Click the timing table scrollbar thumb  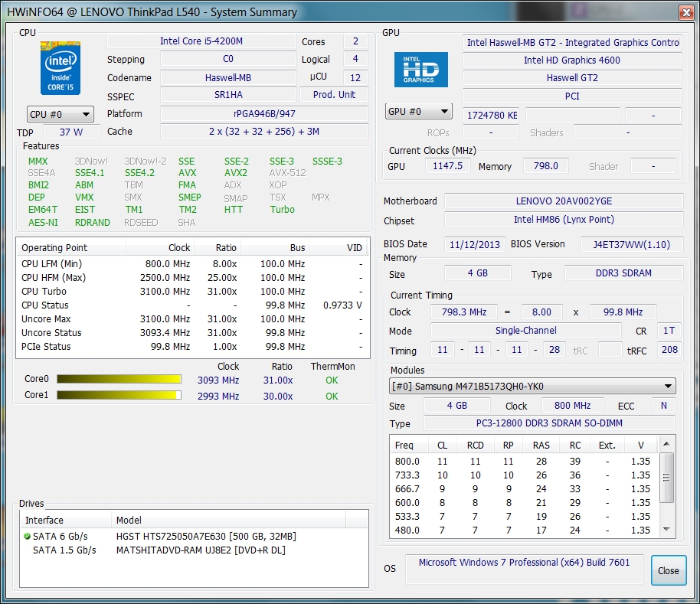click(x=667, y=476)
